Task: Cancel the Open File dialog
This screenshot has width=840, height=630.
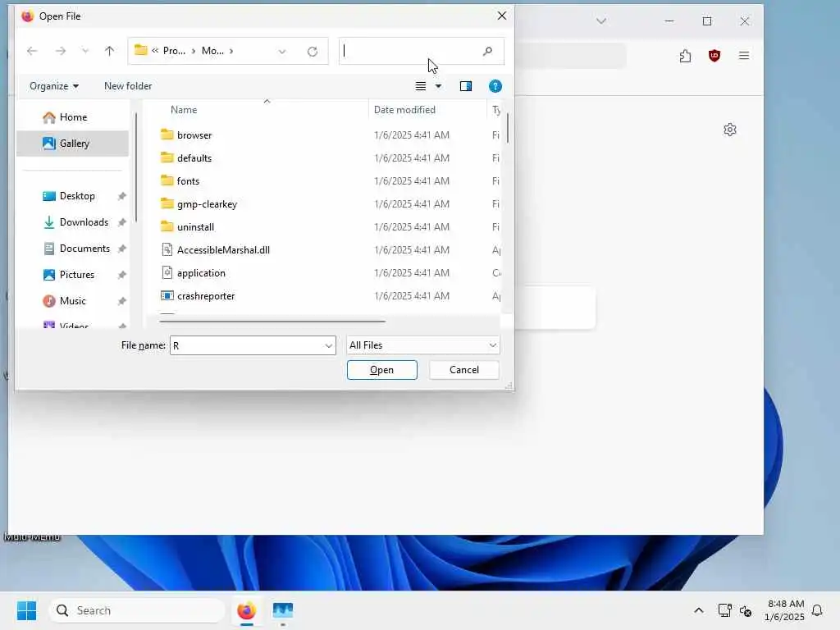Action: 464,370
